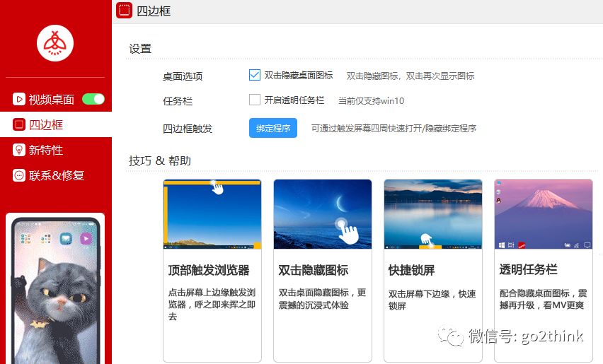Click the 顶部触发浏览器 card title
The image size is (603, 364).
pos(209,270)
